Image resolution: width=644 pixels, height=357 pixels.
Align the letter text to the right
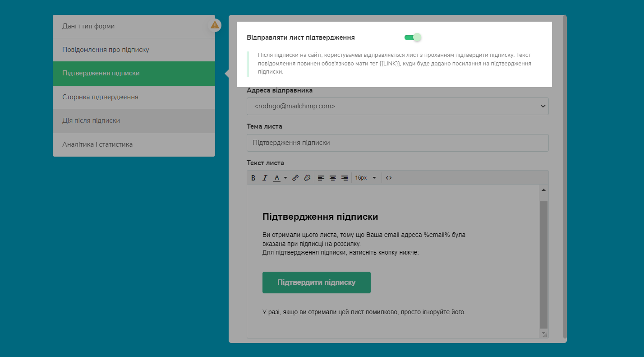click(x=345, y=178)
